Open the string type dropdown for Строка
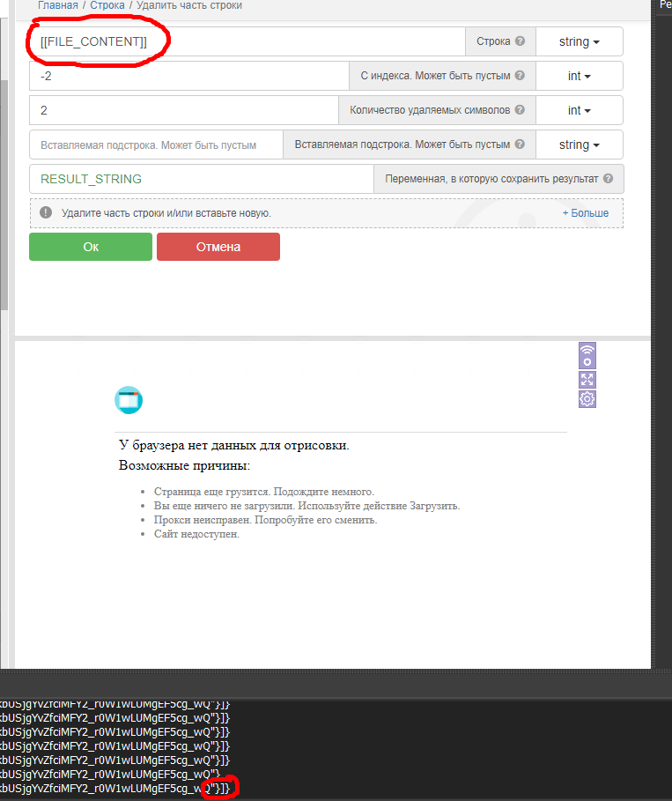Viewport: 672px width, 801px height. pos(579,41)
